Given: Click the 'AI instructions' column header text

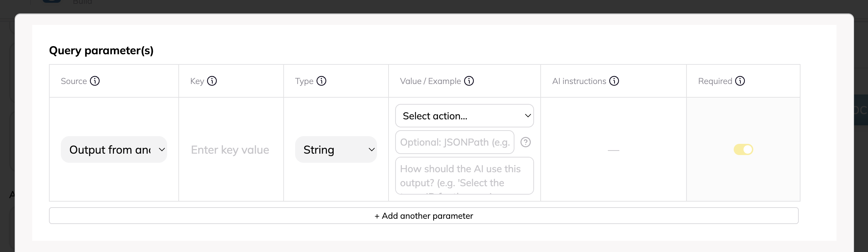Looking at the screenshot, I should click(579, 81).
